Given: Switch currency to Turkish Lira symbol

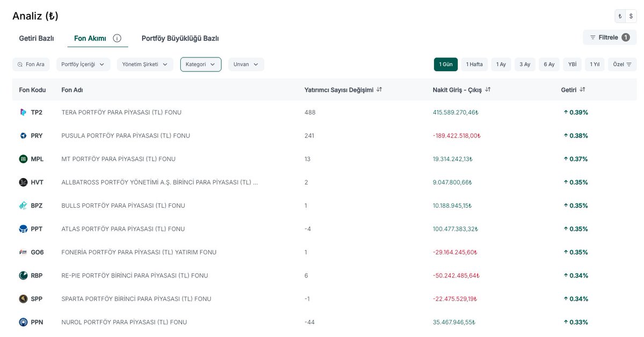Looking at the screenshot, I should click(x=620, y=16).
